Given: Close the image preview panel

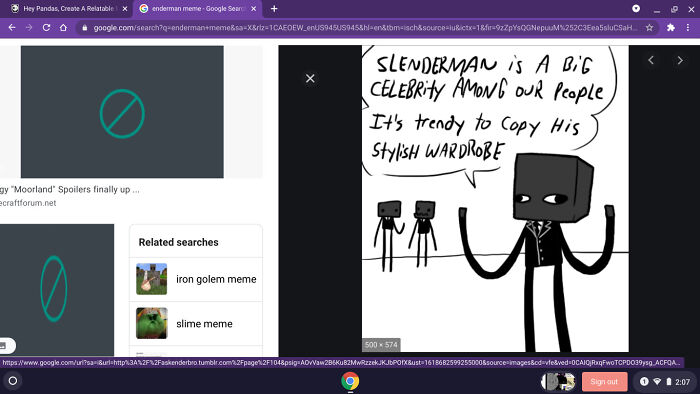Looking at the screenshot, I should [x=310, y=79].
